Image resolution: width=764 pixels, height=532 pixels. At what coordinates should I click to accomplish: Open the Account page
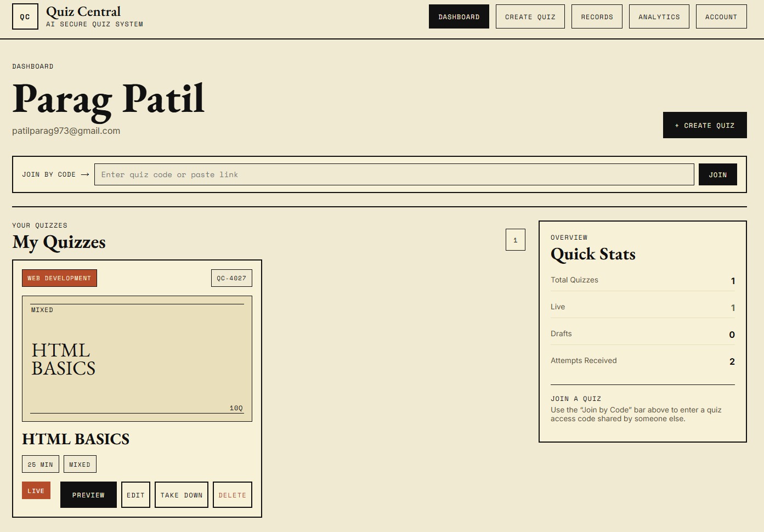point(721,16)
